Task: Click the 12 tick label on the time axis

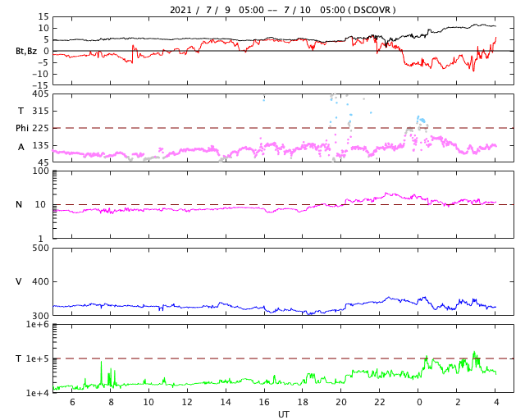Action: click(187, 402)
